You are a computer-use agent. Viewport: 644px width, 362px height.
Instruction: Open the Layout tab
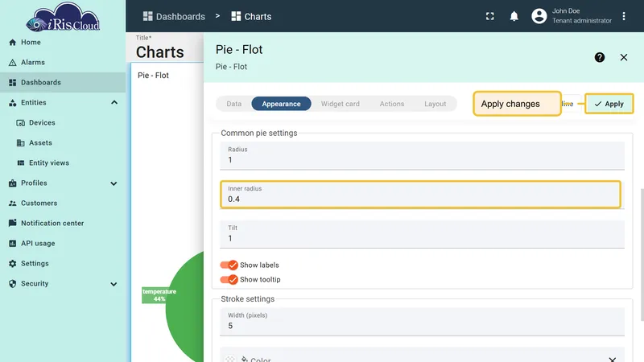pos(435,104)
